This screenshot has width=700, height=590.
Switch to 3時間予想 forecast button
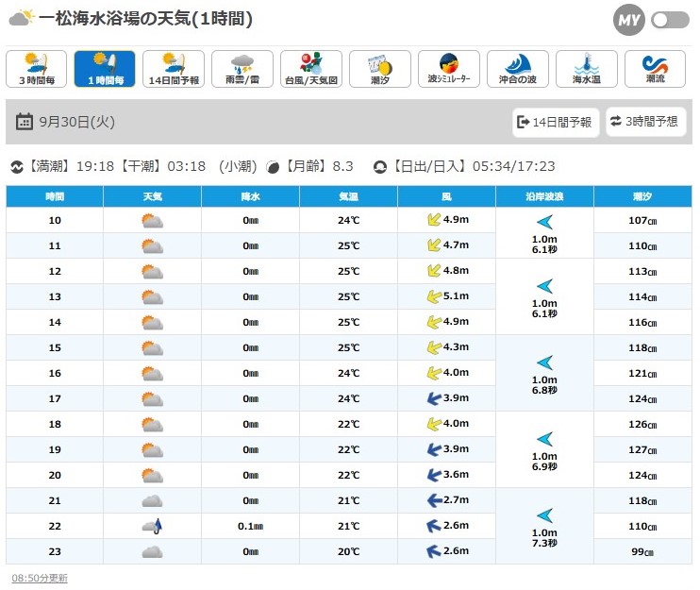[x=645, y=122]
